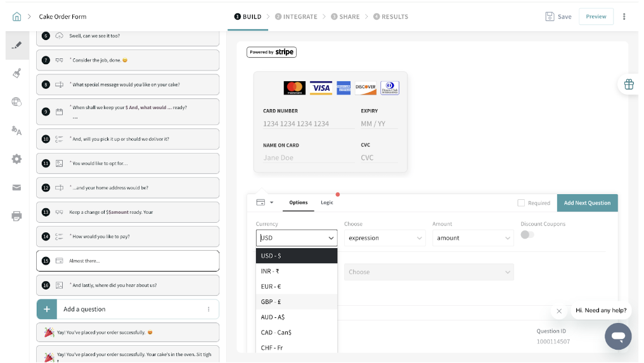644x363 pixels.
Task: Open the chat support bubble
Action: (x=618, y=336)
